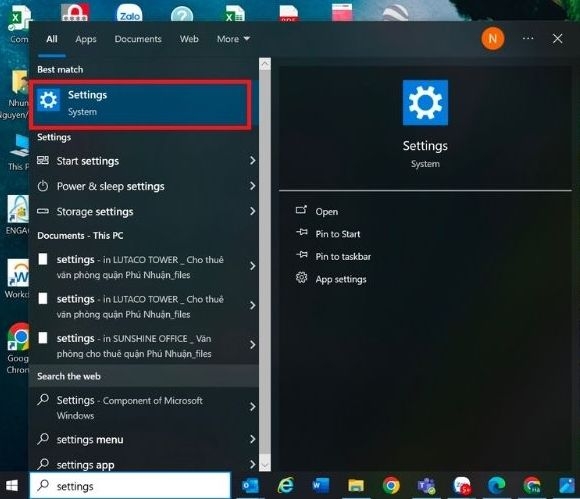Close the search panel with X
The width and height of the screenshot is (580, 499).
point(557,38)
